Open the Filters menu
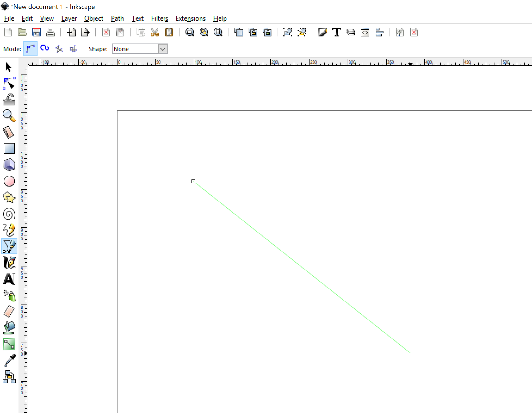The height and width of the screenshot is (413, 532). pos(159,18)
